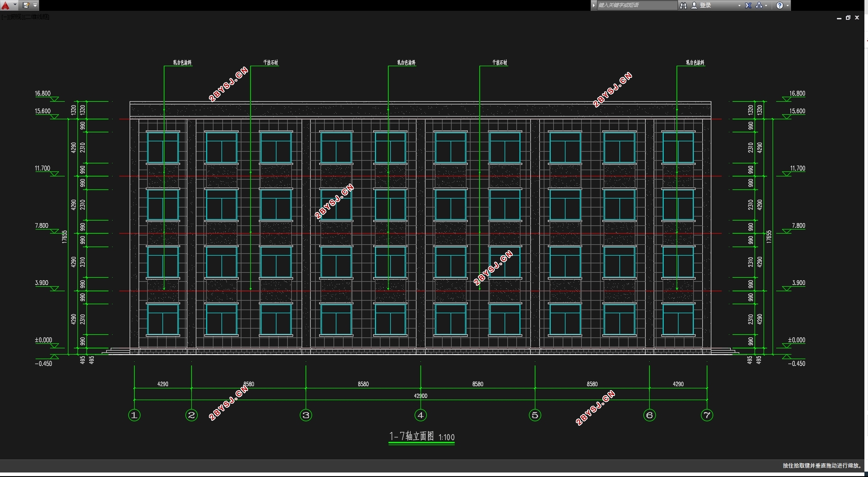Open the AutoCAD application menu button
The width and height of the screenshot is (868, 477).
pyautogui.click(x=5, y=5)
